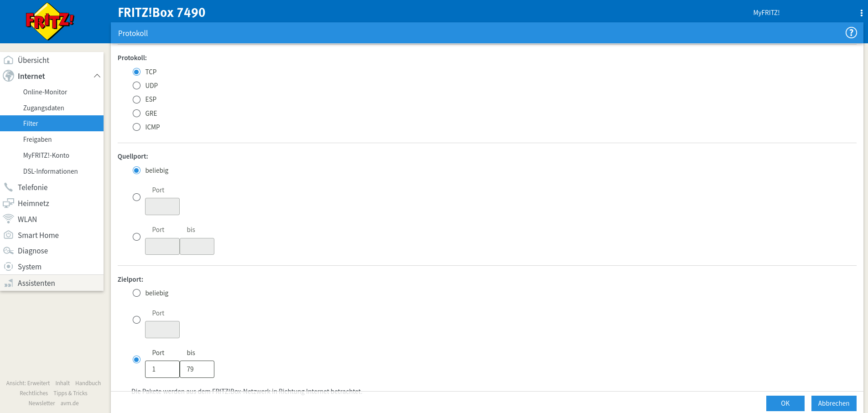Set Zielport to beliebig
Screen dimensions: 868x413
[x=136, y=293]
